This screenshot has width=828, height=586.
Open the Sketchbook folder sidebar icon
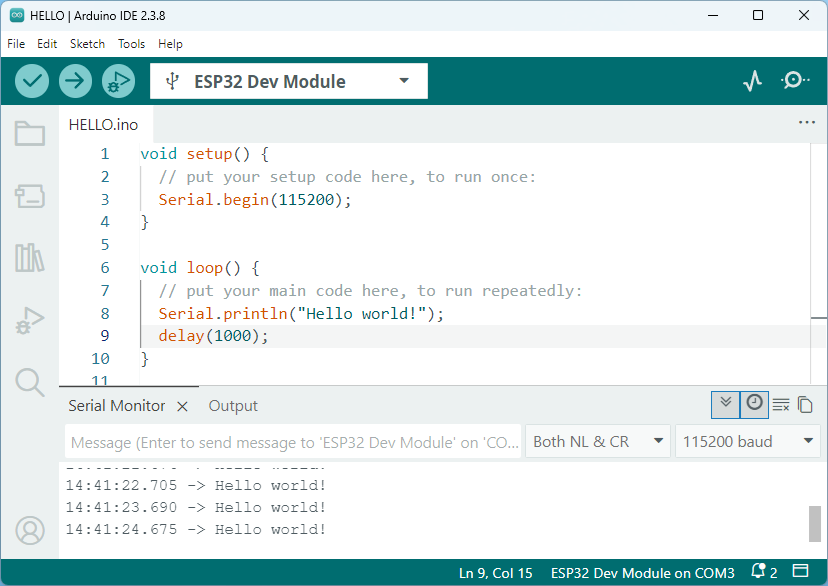30,133
